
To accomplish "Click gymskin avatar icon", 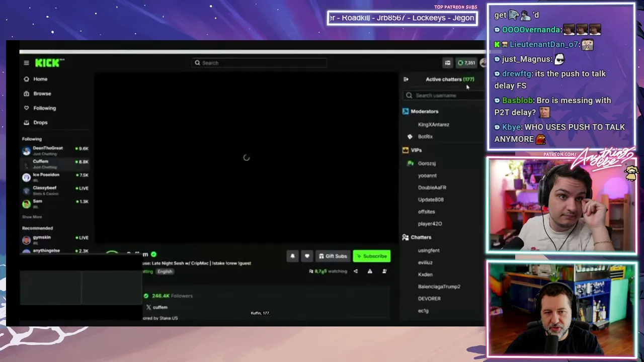I will tap(26, 239).
